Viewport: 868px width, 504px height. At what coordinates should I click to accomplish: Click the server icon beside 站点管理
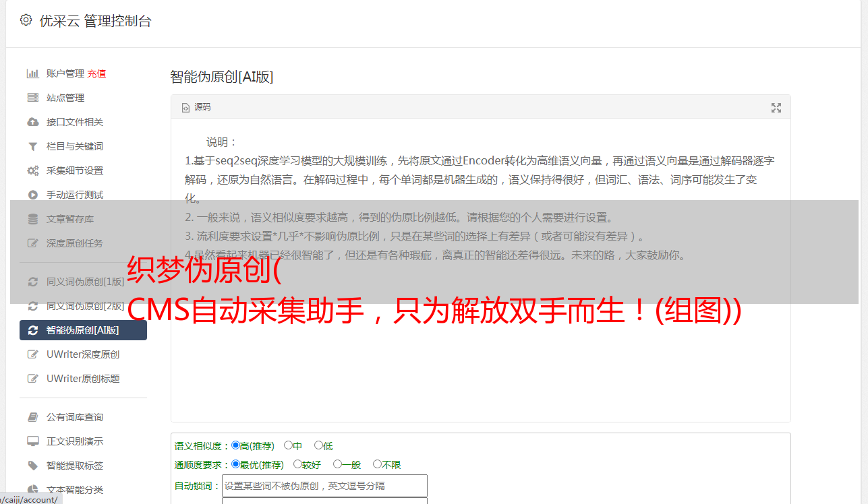tap(32, 98)
